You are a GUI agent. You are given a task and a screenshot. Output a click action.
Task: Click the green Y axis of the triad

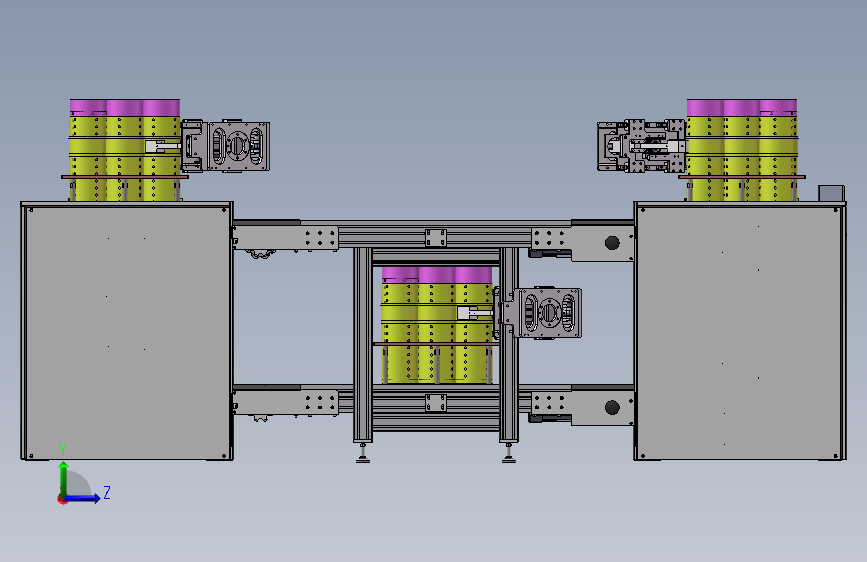(x=64, y=479)
